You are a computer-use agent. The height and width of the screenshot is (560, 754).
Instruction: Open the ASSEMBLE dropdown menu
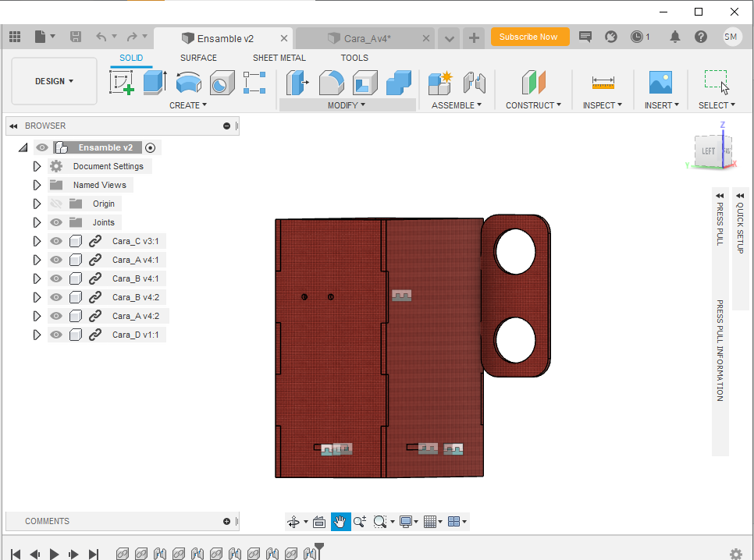[x=457, y=105]
